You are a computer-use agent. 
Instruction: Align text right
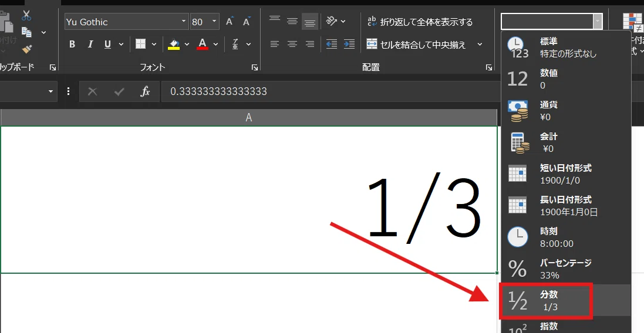click(x=310, y=45)
